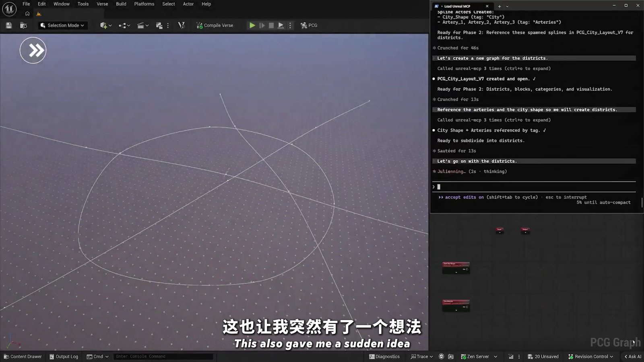Open the Actor menu
The width and height of the screenshot is (644, 362).
click(188, 4)
